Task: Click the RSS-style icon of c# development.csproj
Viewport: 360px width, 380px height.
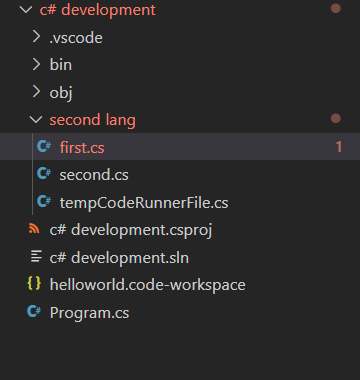Action: (x=34, y=229)
